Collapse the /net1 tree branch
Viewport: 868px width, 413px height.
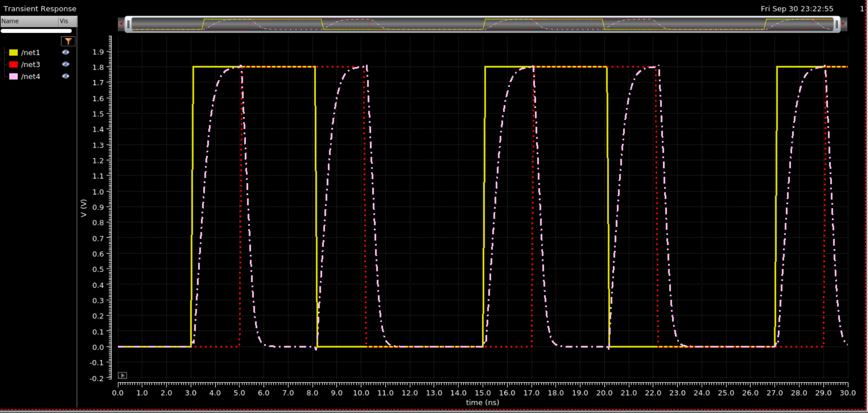(5, 52)
